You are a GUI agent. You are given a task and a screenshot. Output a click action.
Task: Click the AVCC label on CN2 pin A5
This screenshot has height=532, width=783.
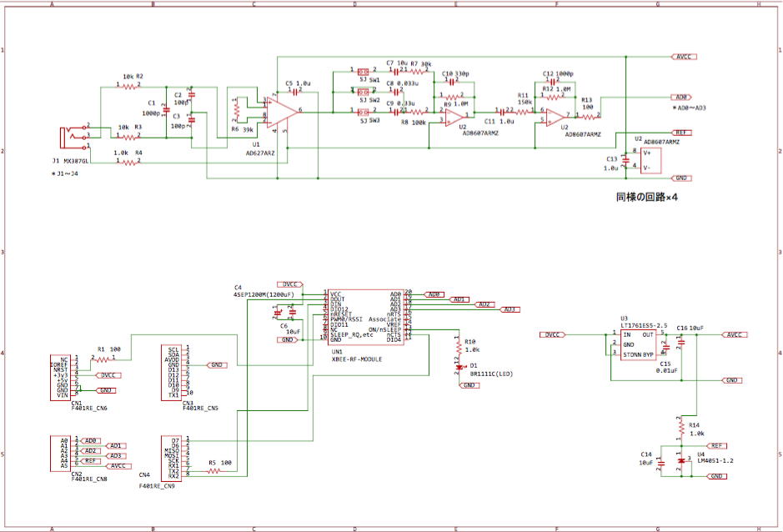point(118,465)
